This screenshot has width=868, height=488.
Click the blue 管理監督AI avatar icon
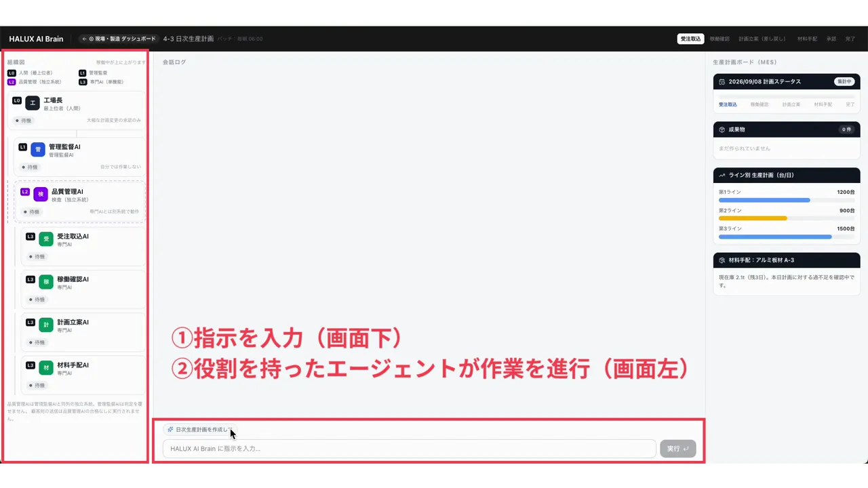[38, 149]
